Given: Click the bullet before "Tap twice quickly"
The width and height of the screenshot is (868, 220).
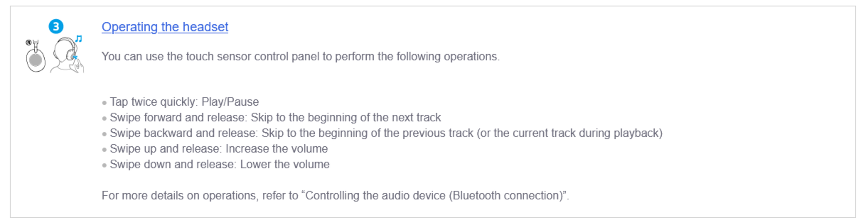Looking at the screenshot, I should [104, 103].
